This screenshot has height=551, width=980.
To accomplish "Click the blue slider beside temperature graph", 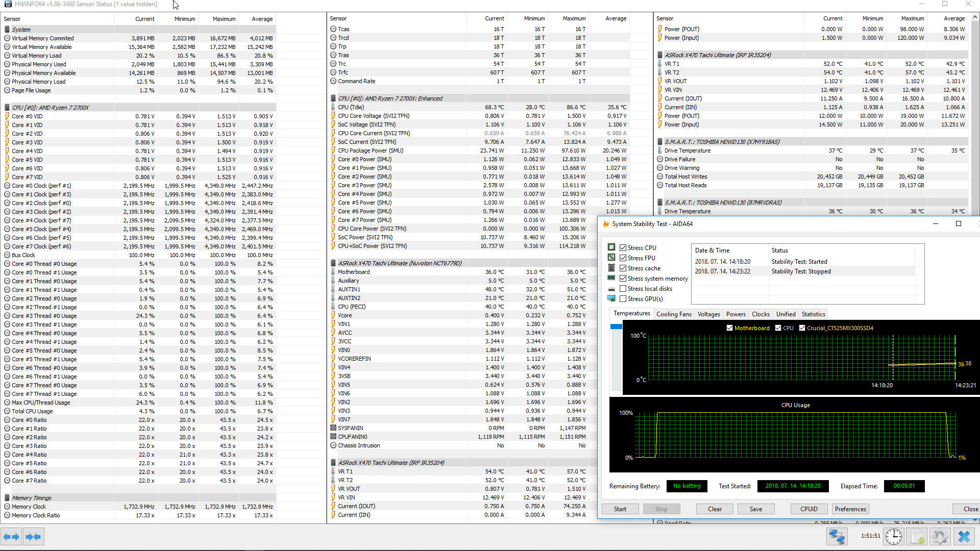I will [616, 327].
